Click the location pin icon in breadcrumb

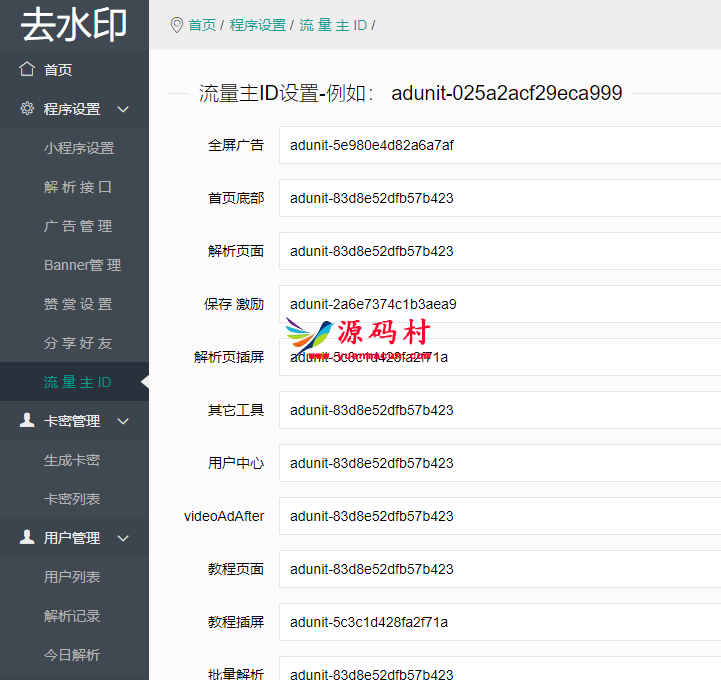(x=177, y=25)
